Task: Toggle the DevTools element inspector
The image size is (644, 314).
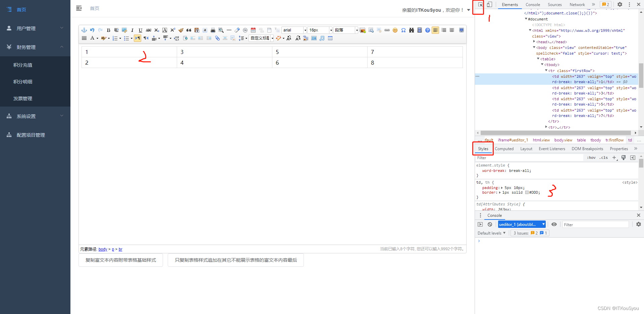Action: coord(480,5)
